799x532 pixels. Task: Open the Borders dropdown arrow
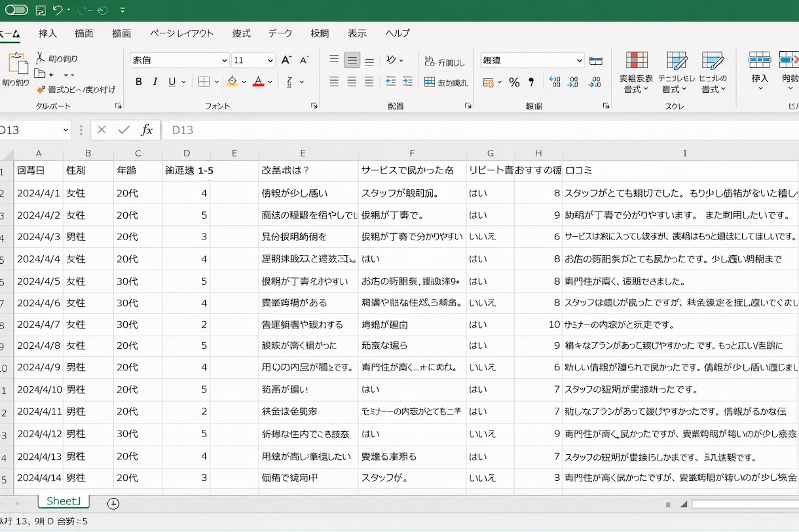217,82
